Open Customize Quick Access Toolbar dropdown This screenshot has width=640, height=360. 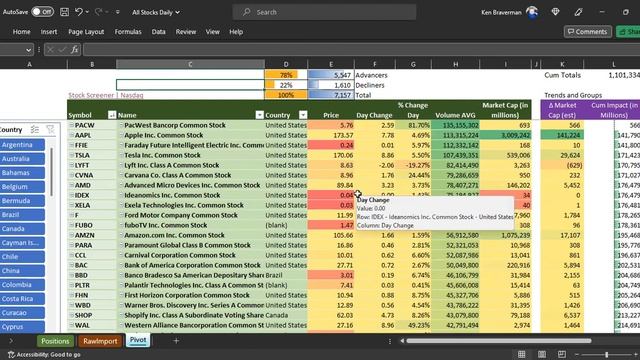[118, 12]
